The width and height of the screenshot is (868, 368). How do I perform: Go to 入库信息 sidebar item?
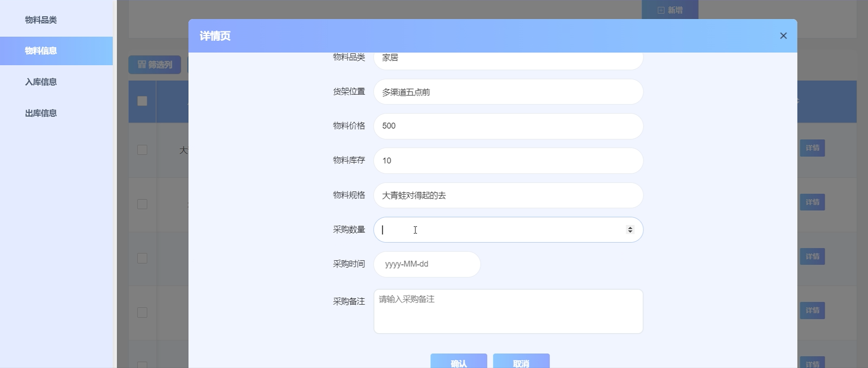[41, 82]
